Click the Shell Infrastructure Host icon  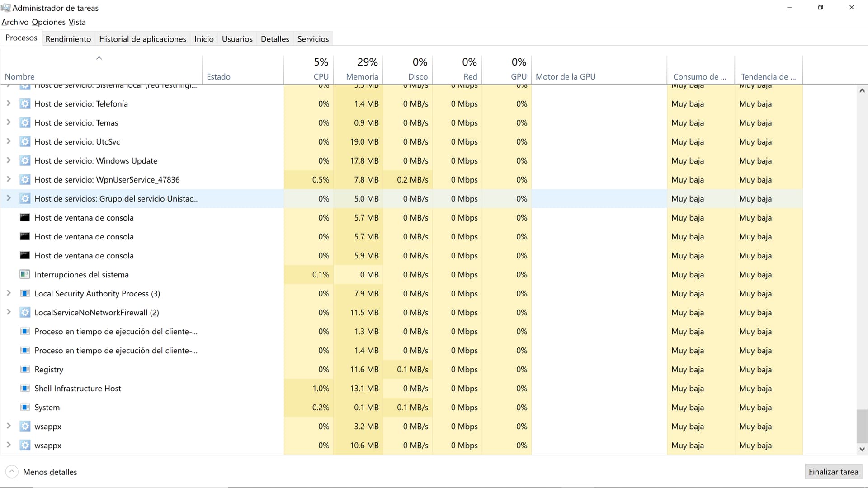pyautogui.click(x=25, y=388)
